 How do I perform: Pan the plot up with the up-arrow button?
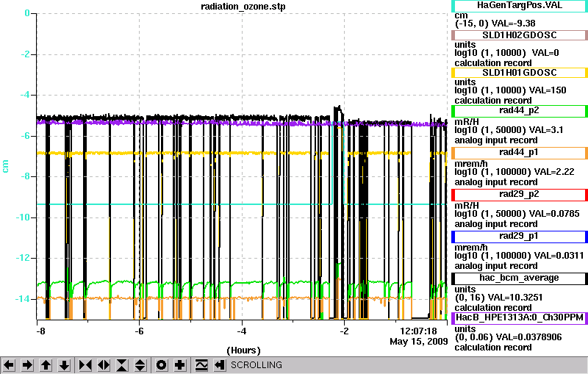(46, 365)
